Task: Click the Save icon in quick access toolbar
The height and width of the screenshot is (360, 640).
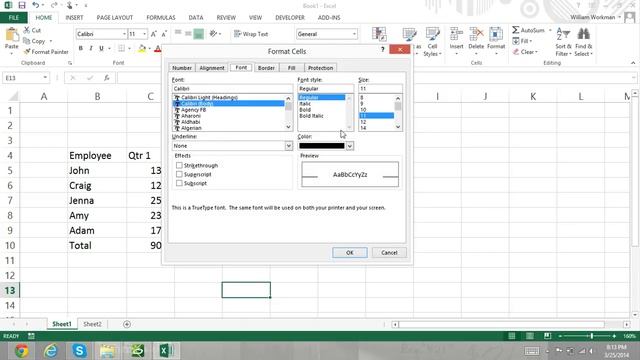Action: pos(22,6)
